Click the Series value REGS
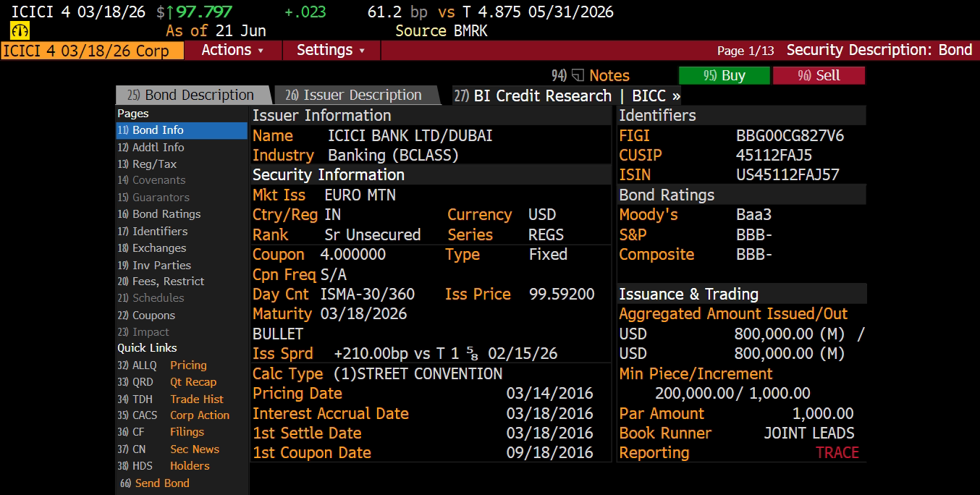 point(546,235)
